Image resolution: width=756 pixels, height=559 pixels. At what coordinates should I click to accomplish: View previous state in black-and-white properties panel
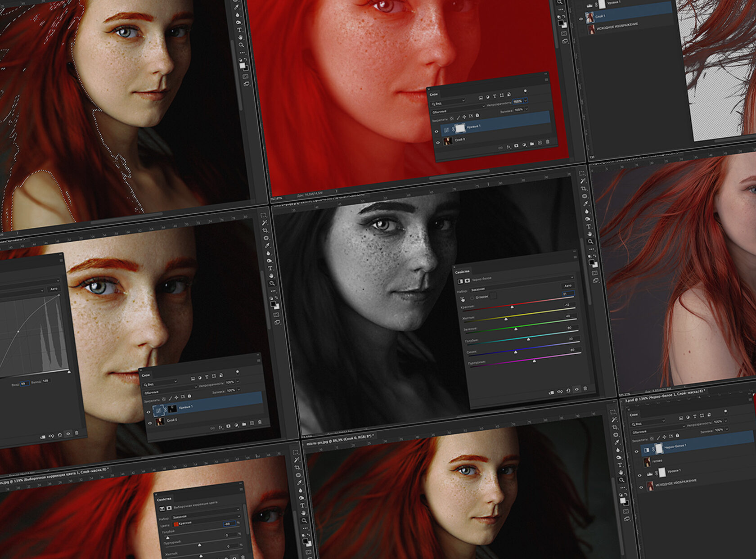point(560,392)
